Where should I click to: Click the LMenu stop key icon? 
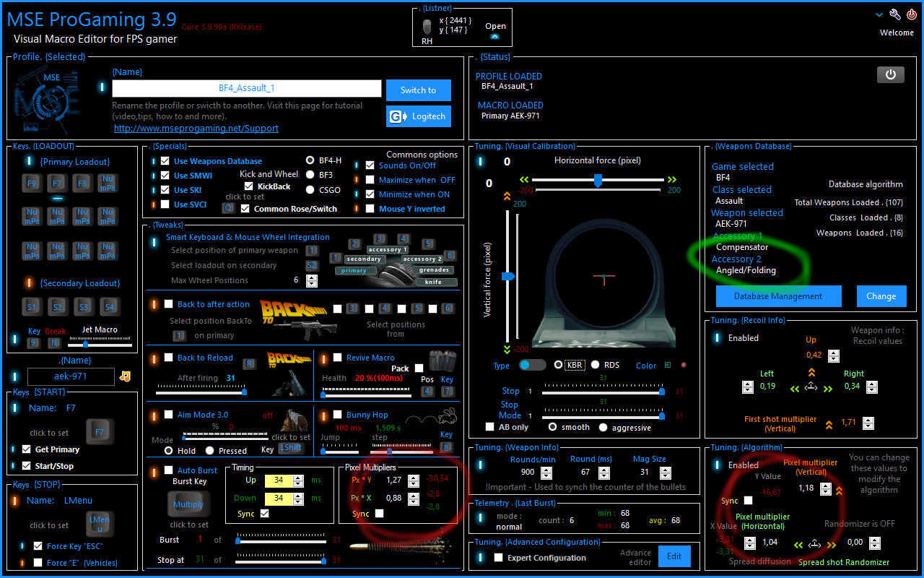click(99, 524)
